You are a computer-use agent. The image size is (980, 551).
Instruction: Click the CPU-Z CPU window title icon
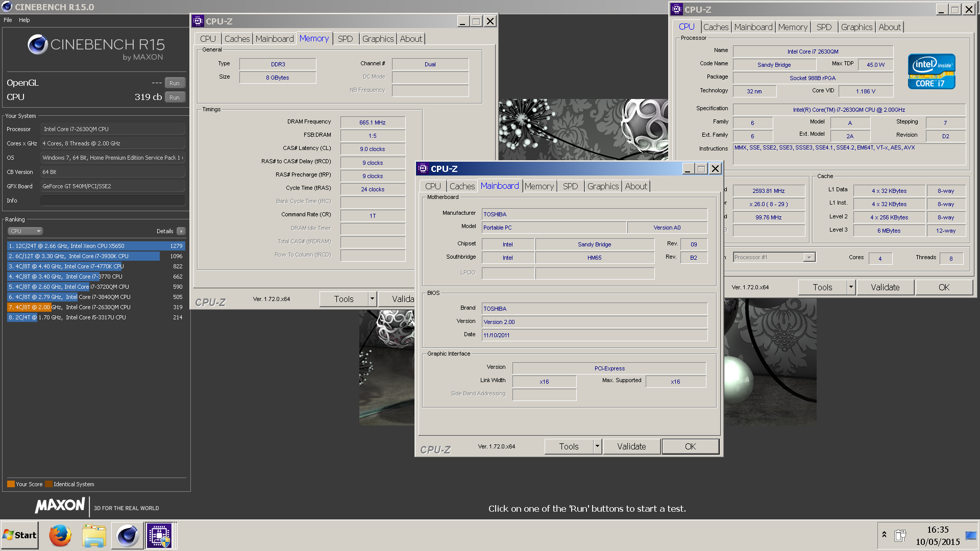click(677, 9)
